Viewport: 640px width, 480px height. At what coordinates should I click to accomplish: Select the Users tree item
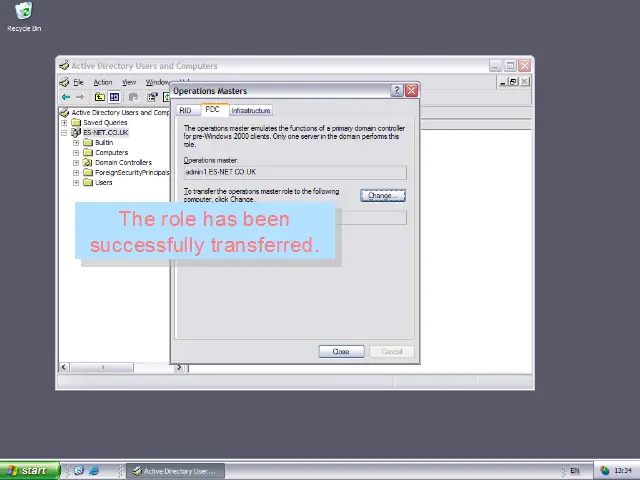coord(104,182)
